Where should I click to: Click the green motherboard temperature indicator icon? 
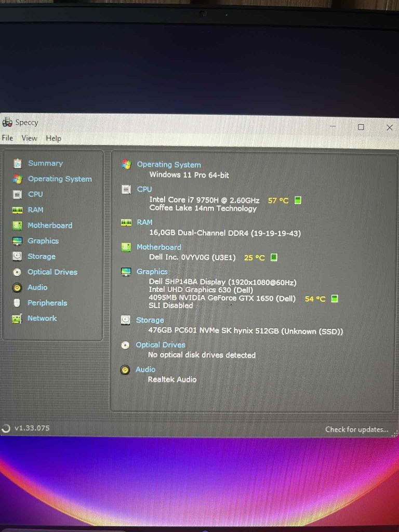click(274, 258)
